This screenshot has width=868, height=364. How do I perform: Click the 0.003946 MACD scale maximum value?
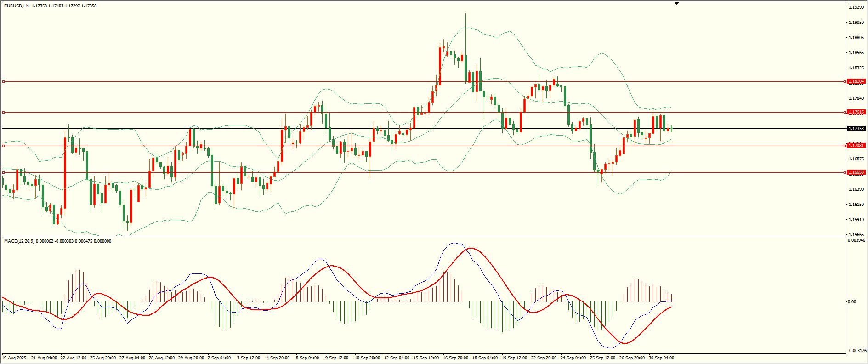tap(857, 240)
